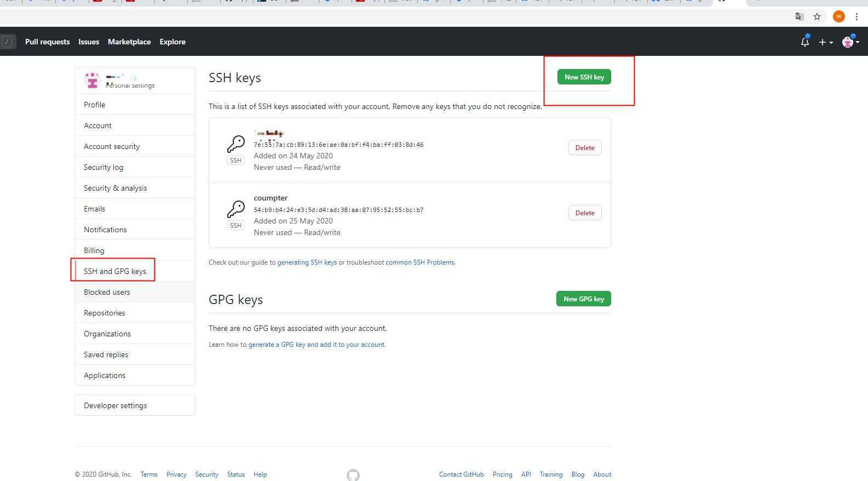Open Privacy link in footer
Viewport: 868px width, 481px height.
click(176, 474)
